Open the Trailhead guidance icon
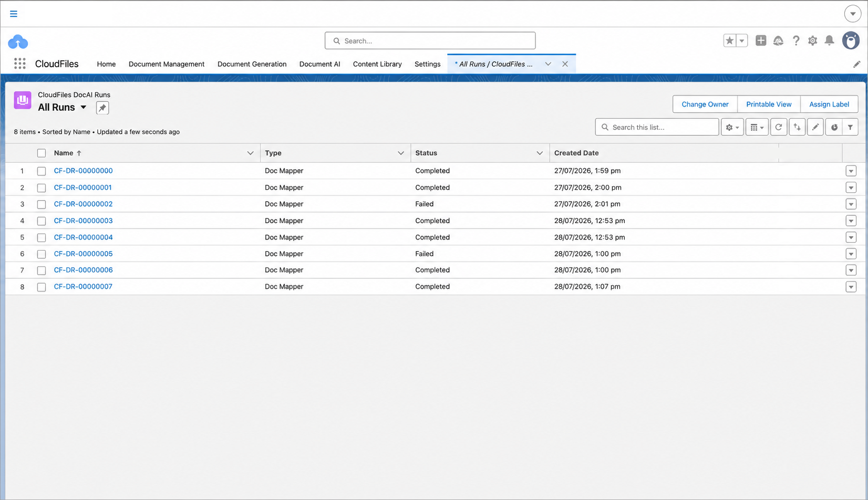 pos(778,40)
